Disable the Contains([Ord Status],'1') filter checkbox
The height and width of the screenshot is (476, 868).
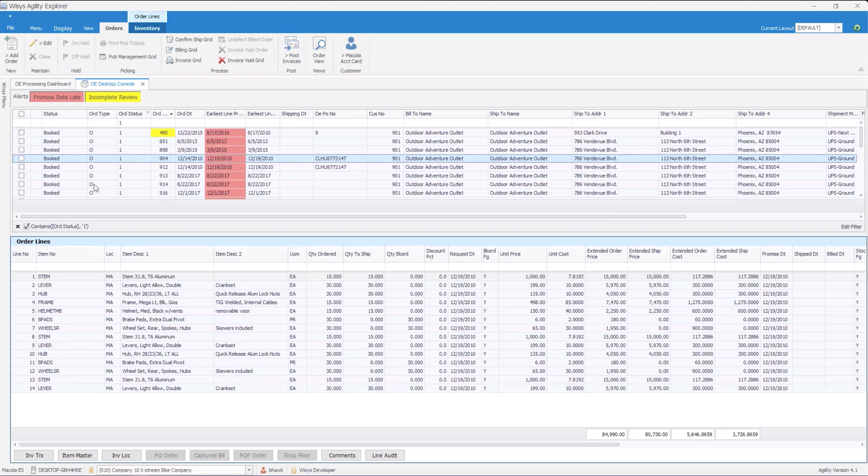tap(27, 226)
